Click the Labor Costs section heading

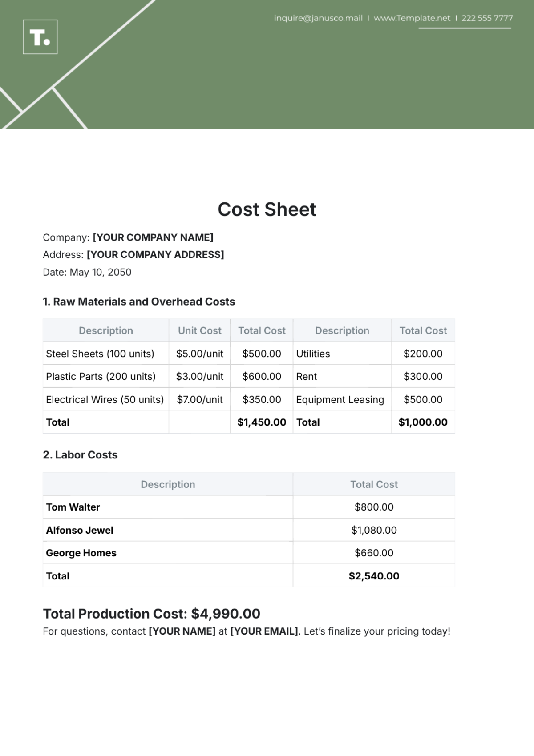pyautogui.click(x=80, y=455)
